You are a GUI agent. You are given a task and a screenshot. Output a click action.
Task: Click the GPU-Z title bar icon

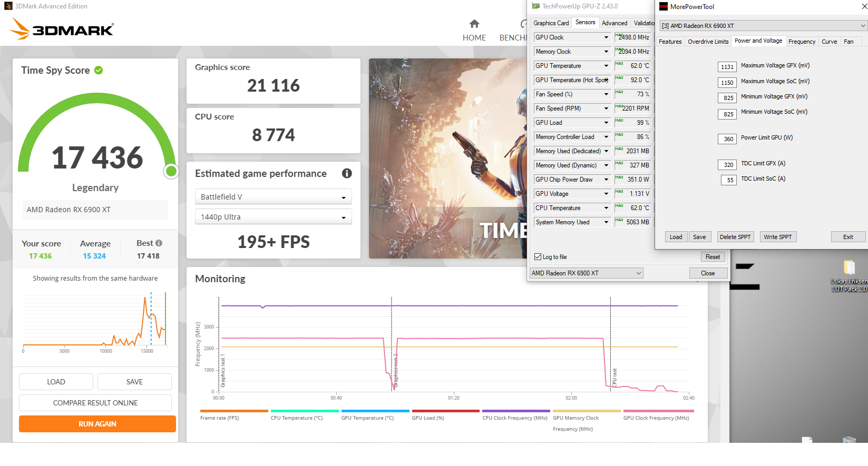535,6
